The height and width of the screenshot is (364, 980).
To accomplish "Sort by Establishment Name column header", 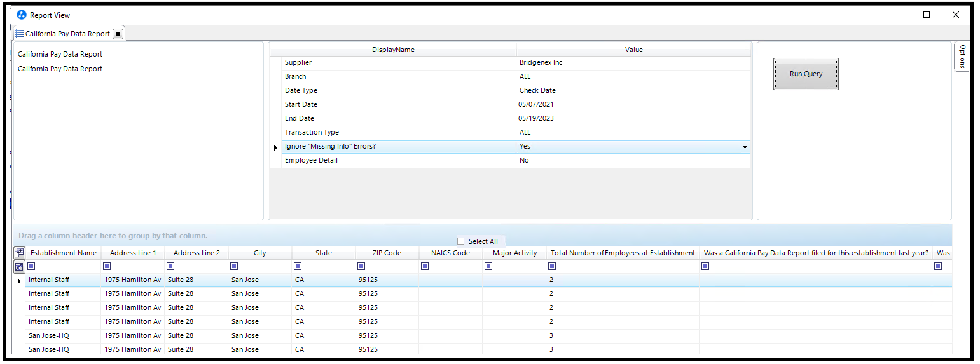I will [64, 253].
